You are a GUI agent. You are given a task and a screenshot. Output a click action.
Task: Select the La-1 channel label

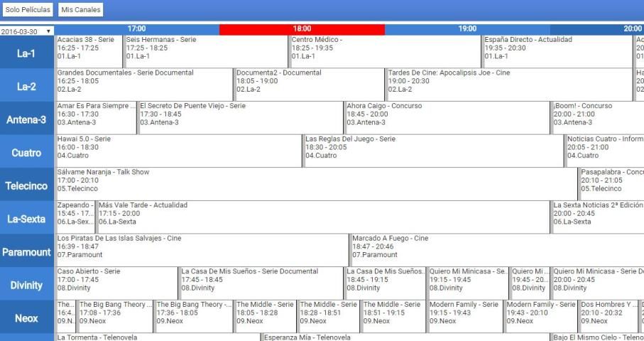click(x=27, y=53)
